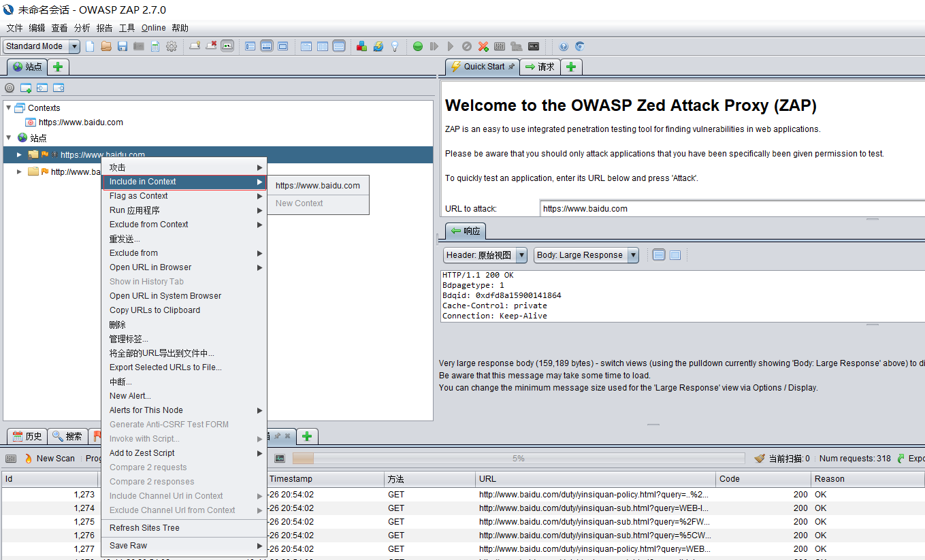Click the browser launch icon after help
The height and width of the screenshot is (560, 925).
(x=580, y=46)
